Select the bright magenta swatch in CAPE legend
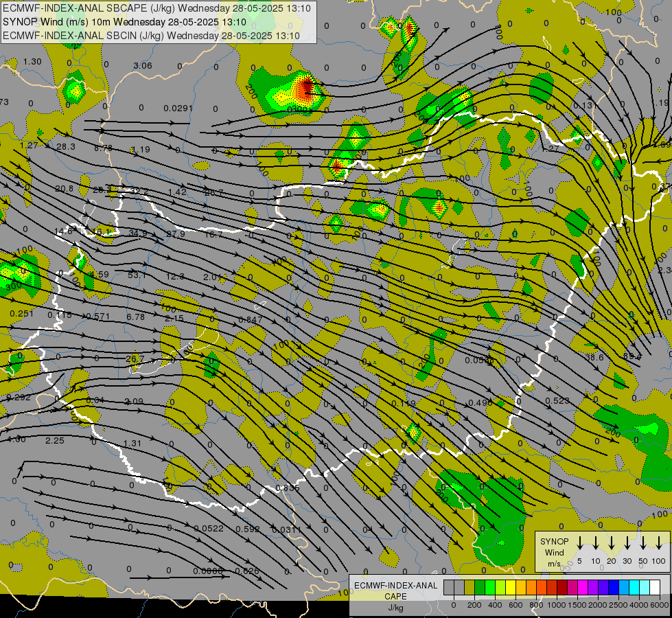The height and width of the screenshot is (618, 672). coord(583,588)
